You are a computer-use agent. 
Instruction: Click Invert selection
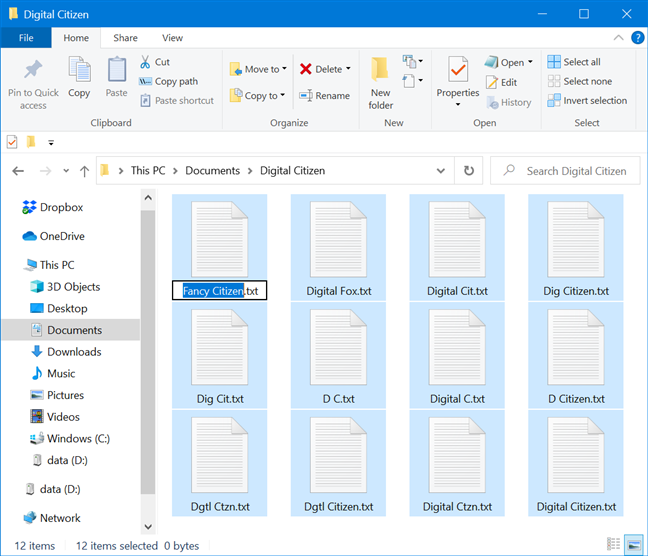point(587,100)
